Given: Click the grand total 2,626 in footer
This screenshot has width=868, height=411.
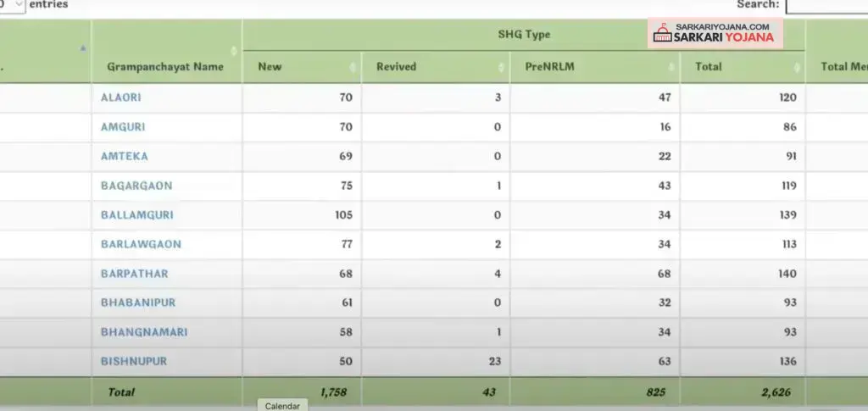Looking at the screenshot, I should [776, 392].
